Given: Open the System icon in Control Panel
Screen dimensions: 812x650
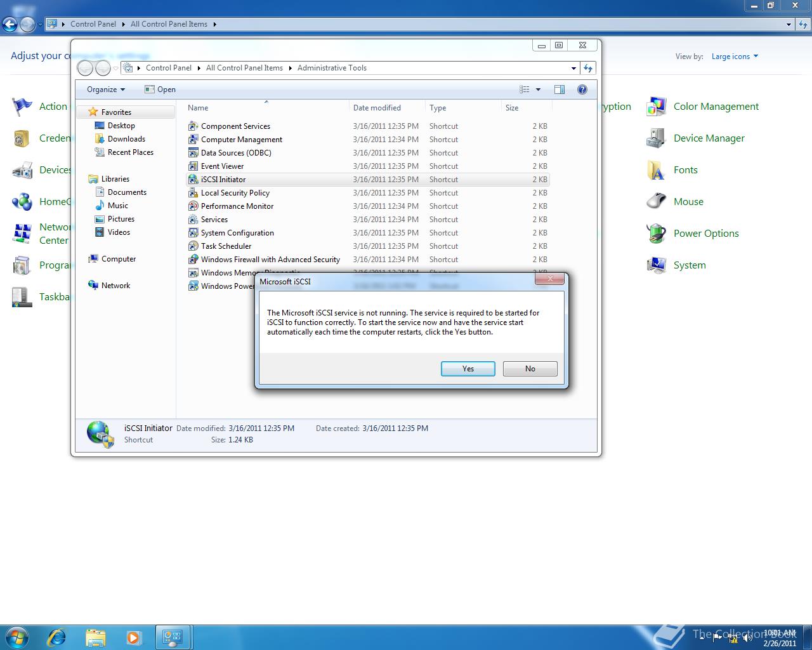Looking at the screenshot, I should coord(656,265).
